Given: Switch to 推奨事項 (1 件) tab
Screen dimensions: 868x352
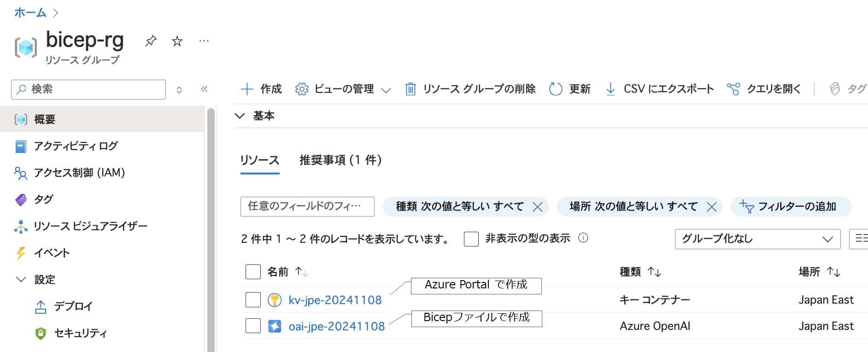Looking at the screenshot, I should click(340, 160).
